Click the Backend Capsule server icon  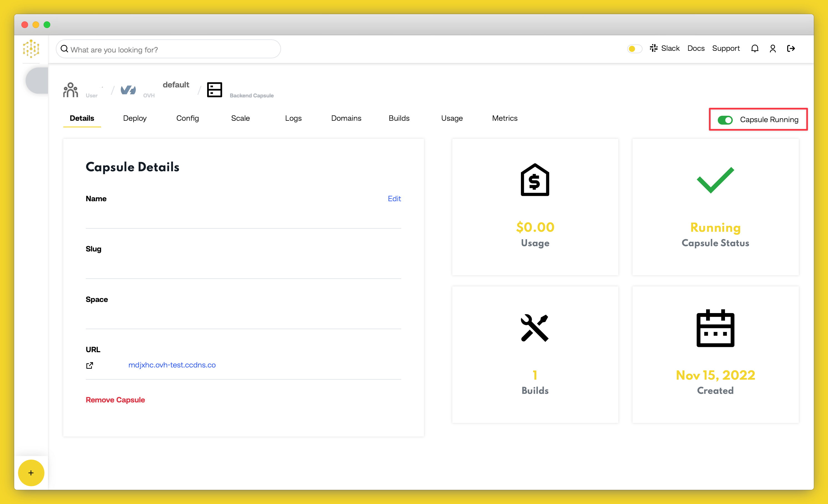tap(214, 90)
